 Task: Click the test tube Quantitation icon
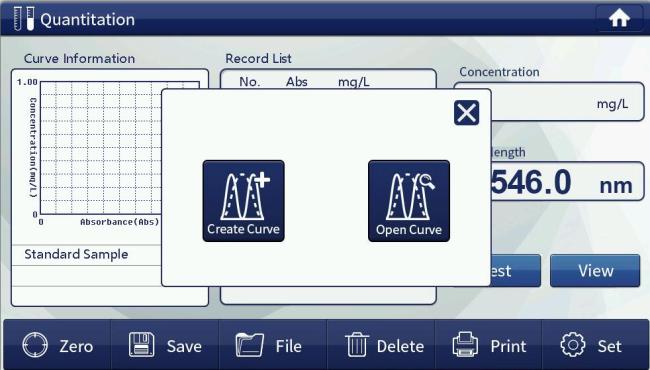(x=24, y=19)
